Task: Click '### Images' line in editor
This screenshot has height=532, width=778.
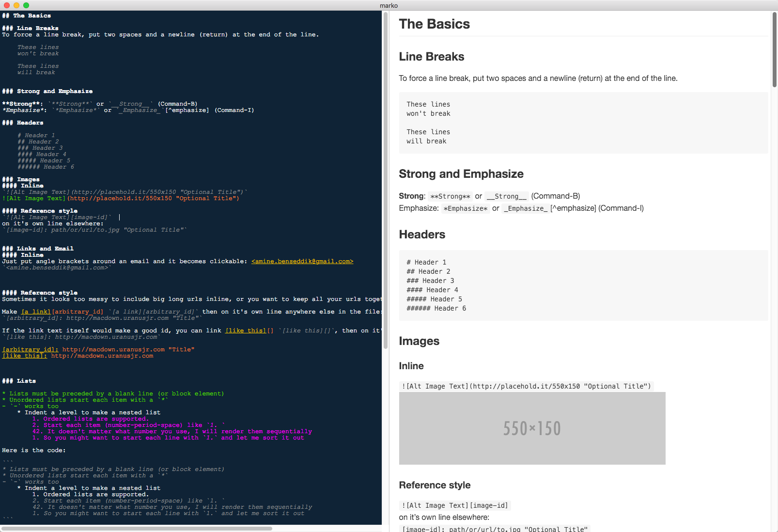Action: pyautogui.click(x=21, y=180)
